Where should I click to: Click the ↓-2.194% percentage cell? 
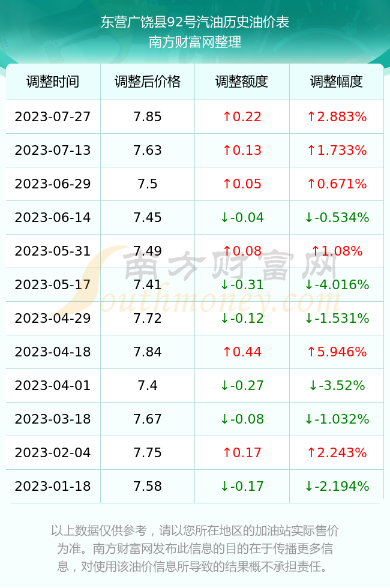(337, 487)
